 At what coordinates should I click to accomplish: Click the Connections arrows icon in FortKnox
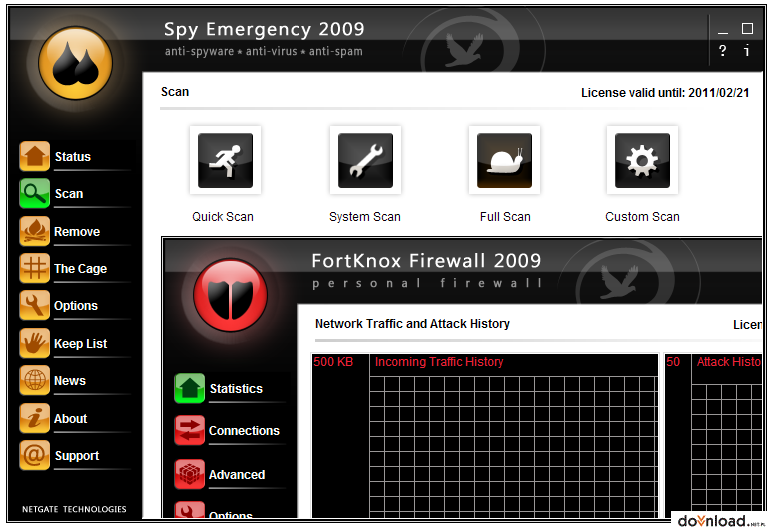189,430
